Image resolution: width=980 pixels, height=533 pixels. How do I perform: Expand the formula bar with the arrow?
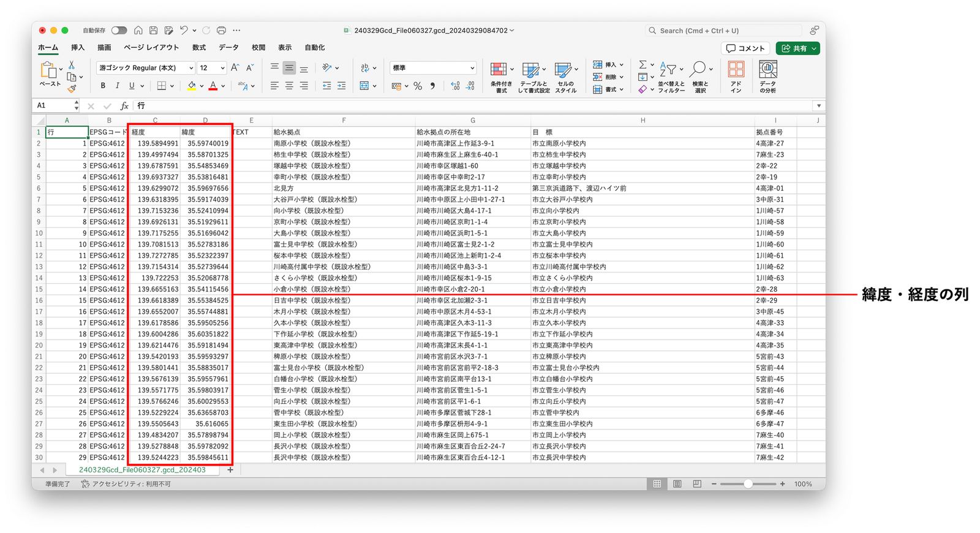[818, 106]
